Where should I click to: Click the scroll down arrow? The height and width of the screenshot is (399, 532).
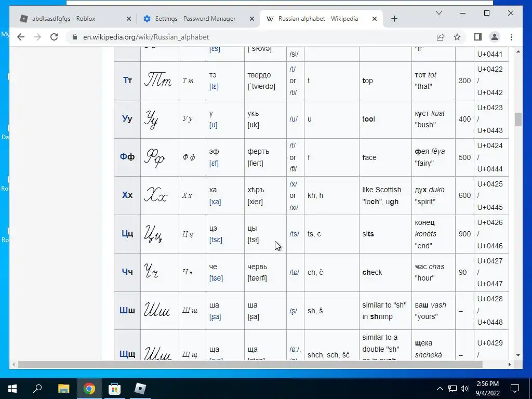click(x=518, y=355)
